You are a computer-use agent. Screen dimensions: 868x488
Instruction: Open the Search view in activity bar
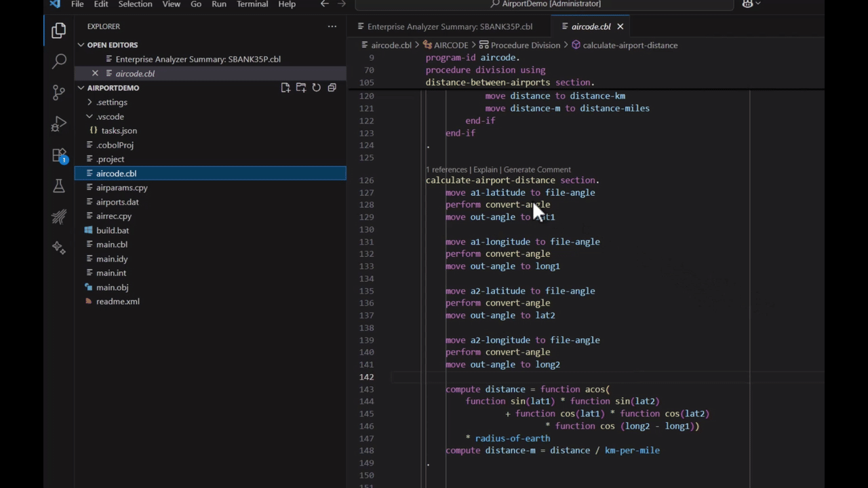[59, 62]
